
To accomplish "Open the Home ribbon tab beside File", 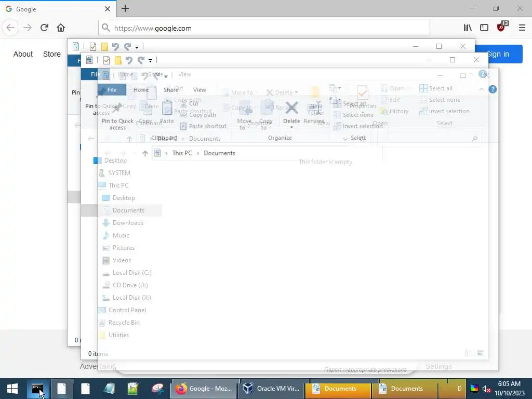I will 141,89.
